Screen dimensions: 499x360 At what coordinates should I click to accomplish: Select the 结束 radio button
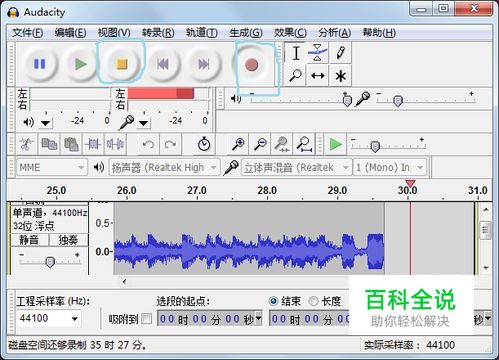coord(273,301)
